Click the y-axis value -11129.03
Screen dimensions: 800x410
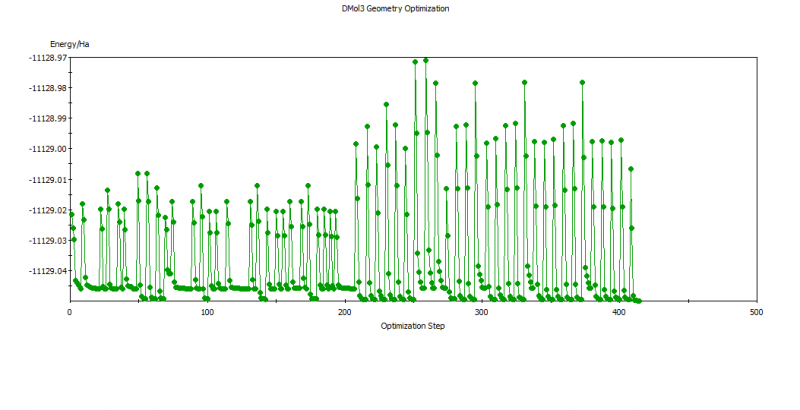click(48, 240)
